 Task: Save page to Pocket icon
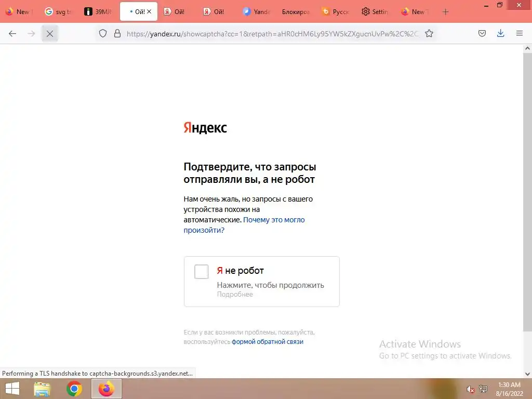point(482,34)
